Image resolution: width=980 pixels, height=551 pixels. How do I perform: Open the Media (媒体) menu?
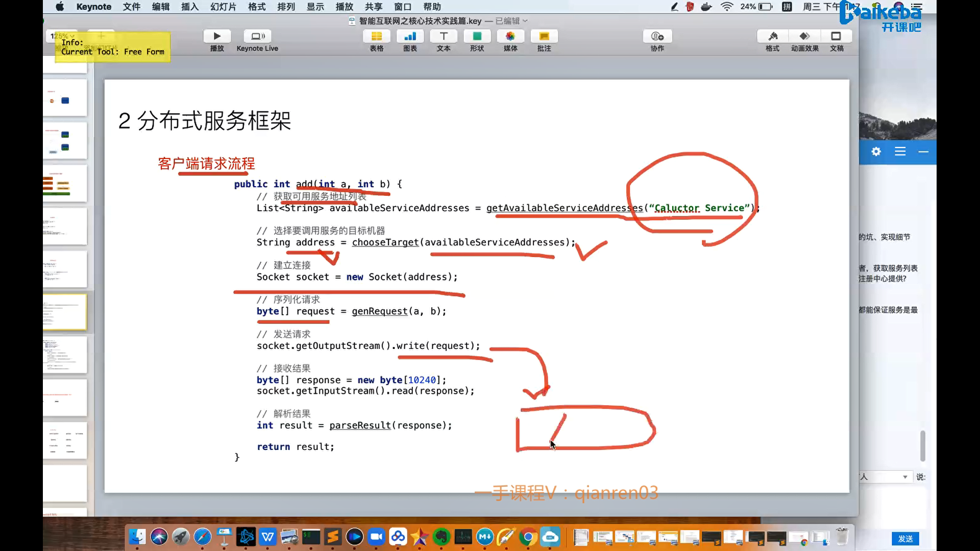click(510, 37)
